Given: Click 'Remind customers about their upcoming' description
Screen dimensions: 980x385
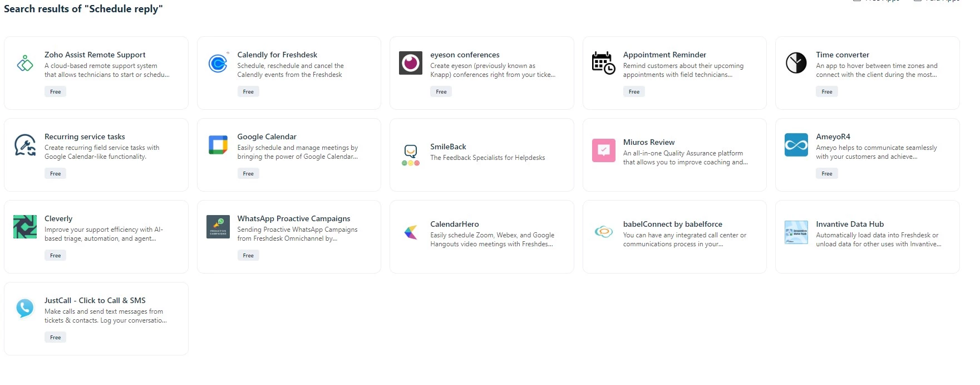Looking at the screenshot, I should tap(683, 66).
